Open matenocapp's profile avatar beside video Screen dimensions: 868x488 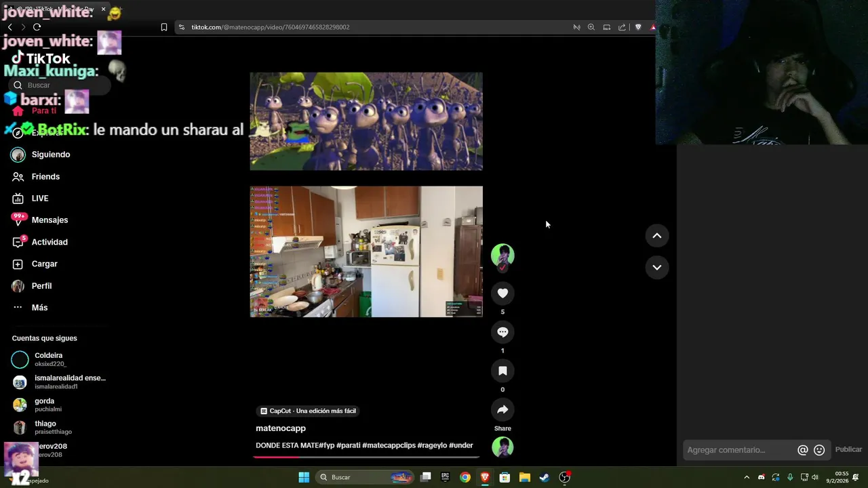pyautogui.click(x=502, y=256)
